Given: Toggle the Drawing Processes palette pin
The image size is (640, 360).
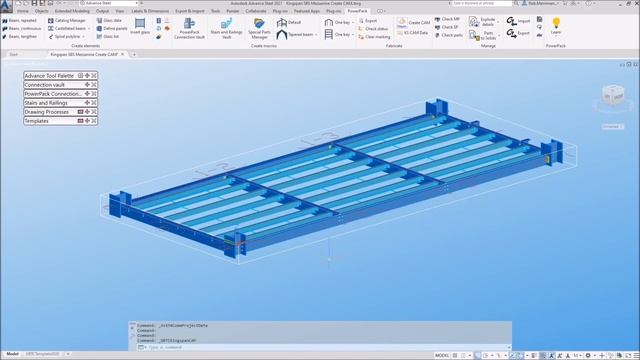Looking at the screenshot, I should click(x=80, y=112).
